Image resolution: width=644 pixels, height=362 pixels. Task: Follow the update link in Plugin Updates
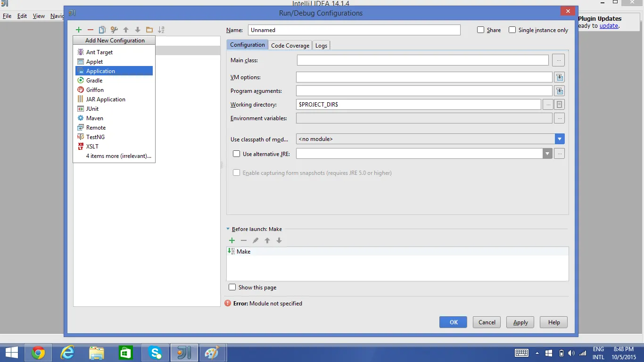click(x=609, y=26)
